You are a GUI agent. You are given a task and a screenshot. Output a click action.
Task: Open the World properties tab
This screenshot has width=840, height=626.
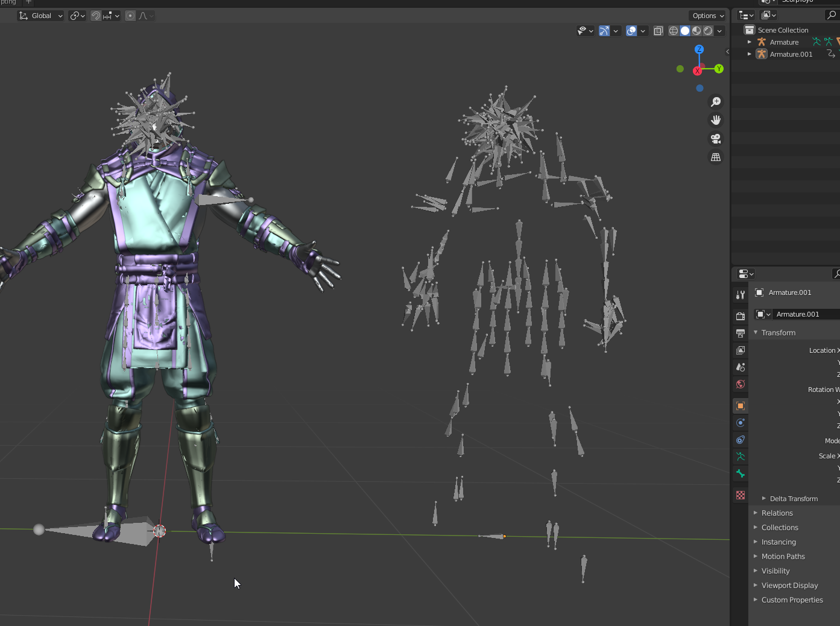tap(741, 384)
